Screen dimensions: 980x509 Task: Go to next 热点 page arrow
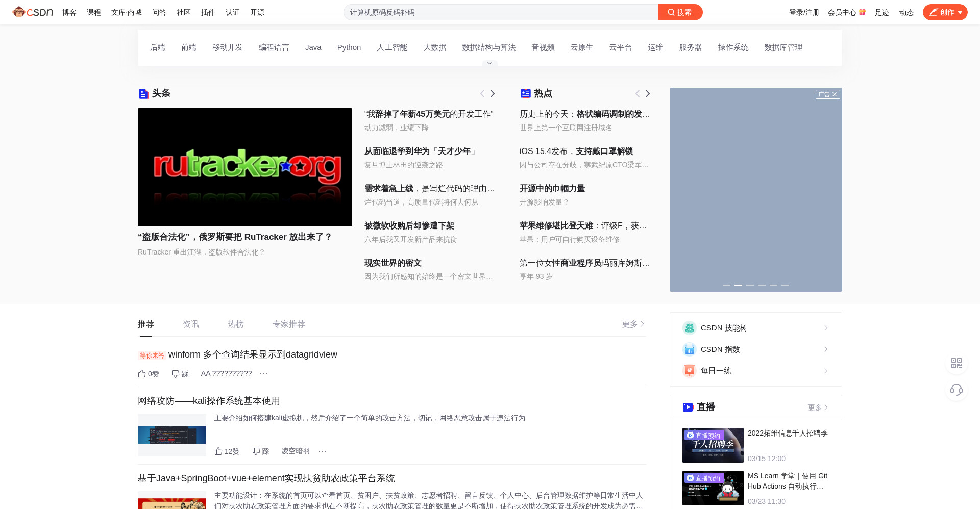click(648, 94)
